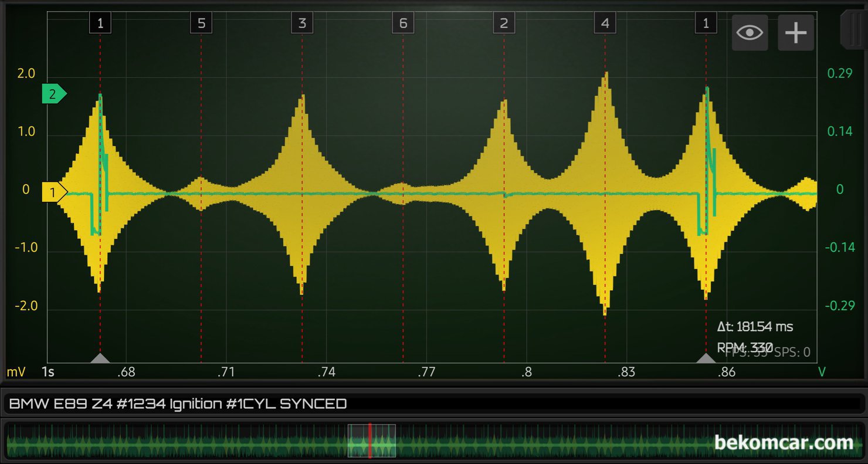
Task: Click the red playhead in overview waveform
Action: click(x=370, y=441)
